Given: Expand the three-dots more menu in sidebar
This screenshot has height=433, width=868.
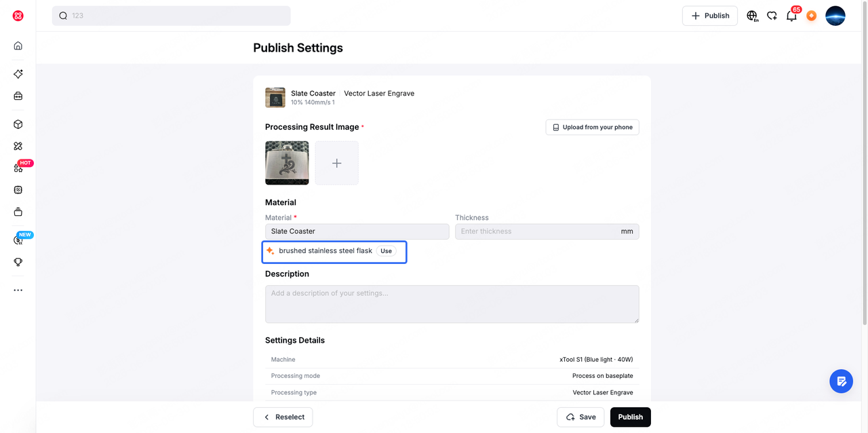Looking at the screenshot, I should point(18,290).
